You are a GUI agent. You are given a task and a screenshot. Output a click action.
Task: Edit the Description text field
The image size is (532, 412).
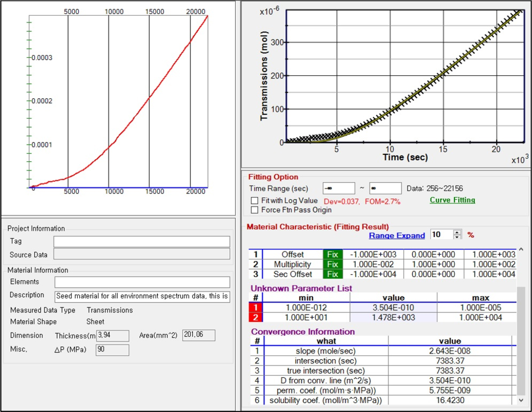click(142, 296)
